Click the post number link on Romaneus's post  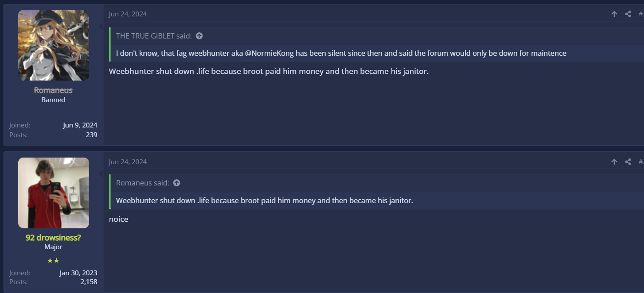click(x=641, y=14)
